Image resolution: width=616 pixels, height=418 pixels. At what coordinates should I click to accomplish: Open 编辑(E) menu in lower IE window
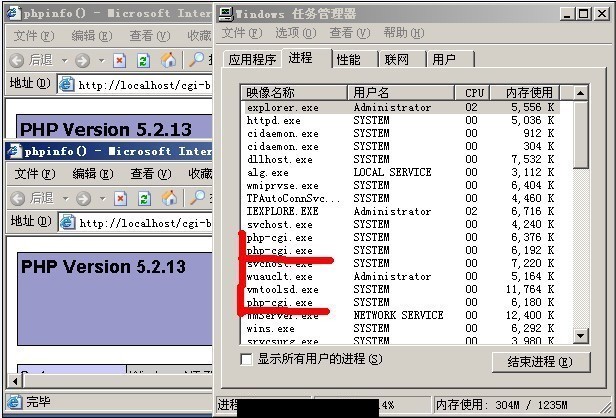click(93, 174)
